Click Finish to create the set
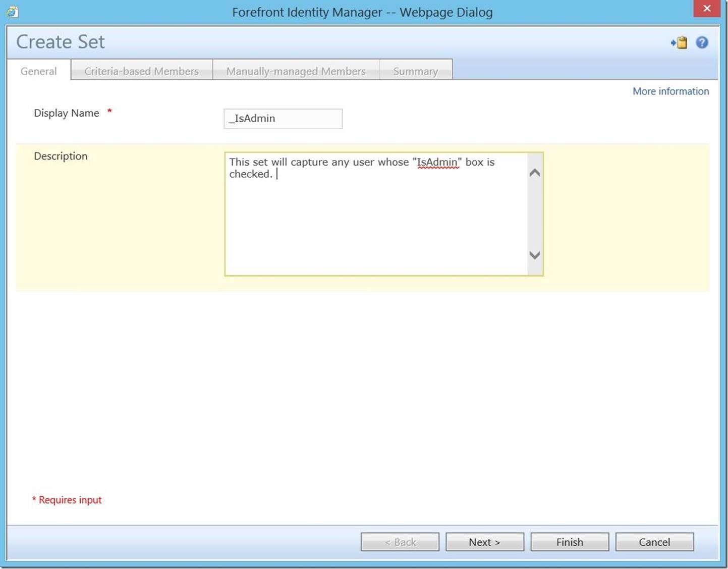The image size is (728, 569). tap(570, 542)
